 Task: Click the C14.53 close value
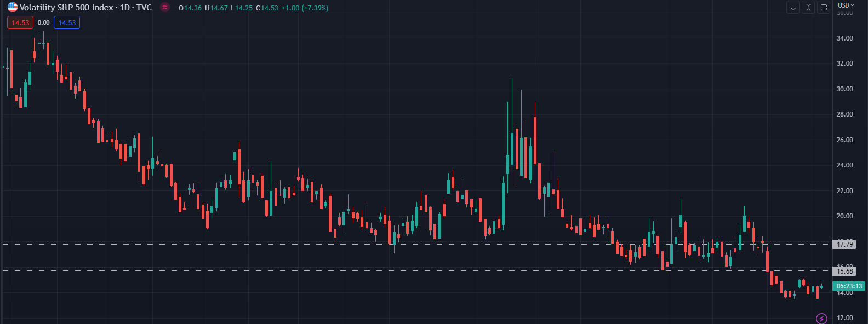pos(267,8)
